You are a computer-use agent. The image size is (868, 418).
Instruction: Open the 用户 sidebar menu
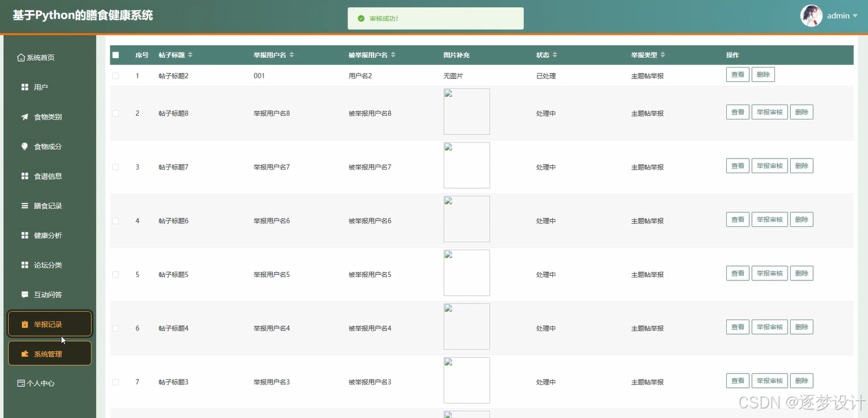tap(49, 87)
